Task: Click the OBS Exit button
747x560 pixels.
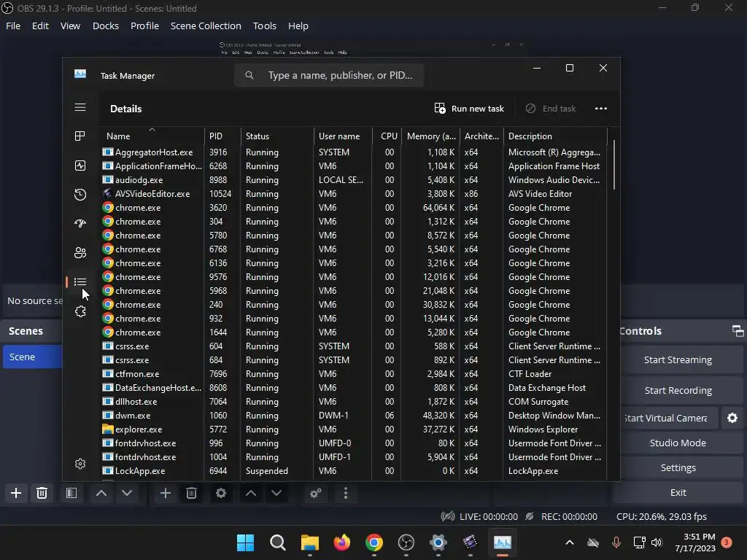Action: click(x=678, y=492)
